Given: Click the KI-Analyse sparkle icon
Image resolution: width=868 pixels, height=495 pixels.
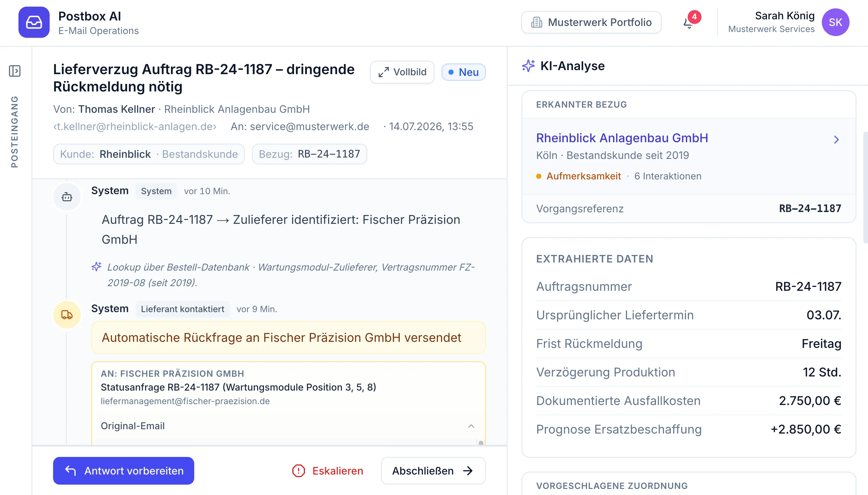Looking at the screenshot, I should click(528, 66).
